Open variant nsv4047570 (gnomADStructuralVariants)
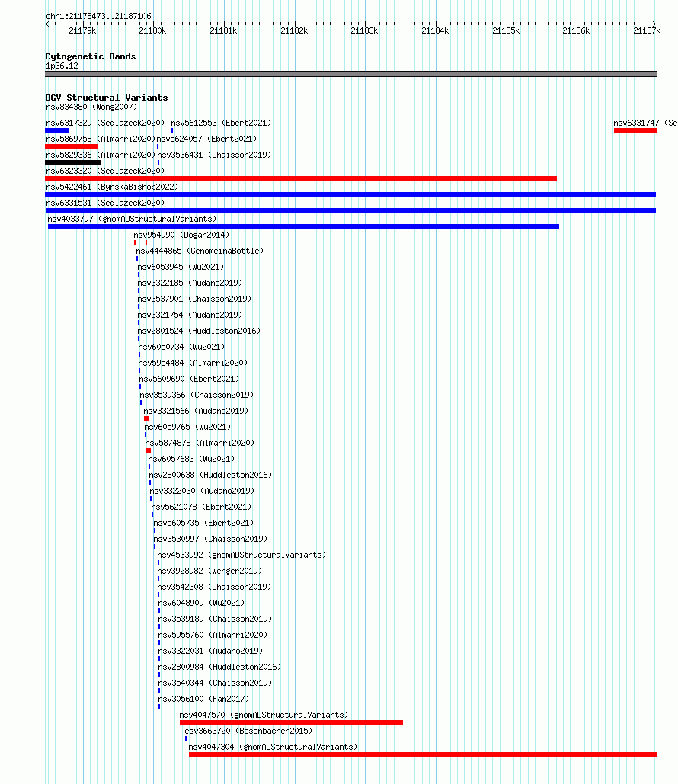 (x=264, y=715)
